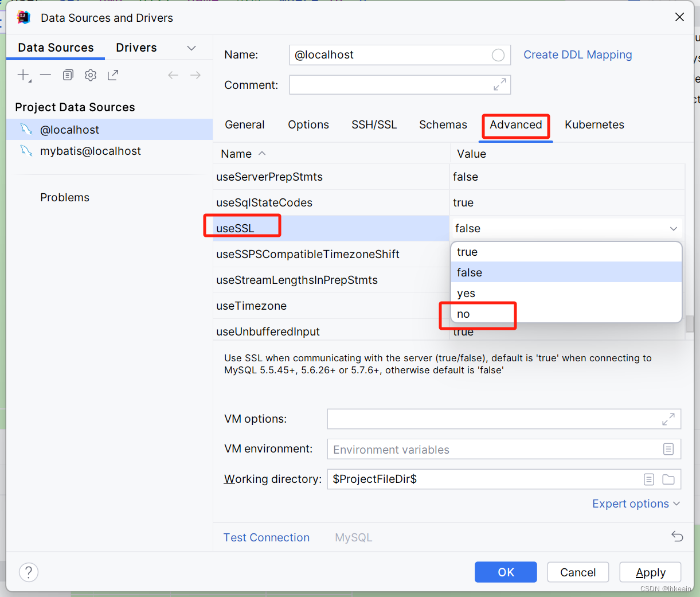Remove selected data source with minus icon
Screen dimensions: 700x597
point(46,75)
